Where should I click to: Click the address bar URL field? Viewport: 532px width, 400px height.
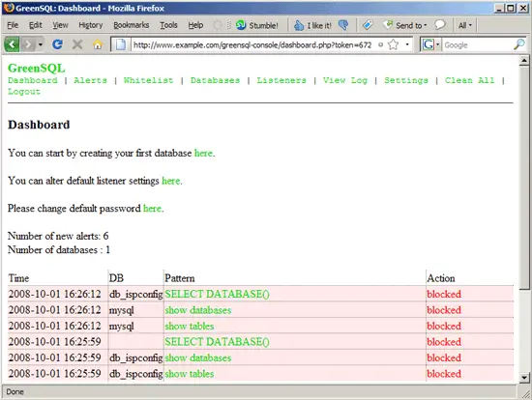[253, 44]
